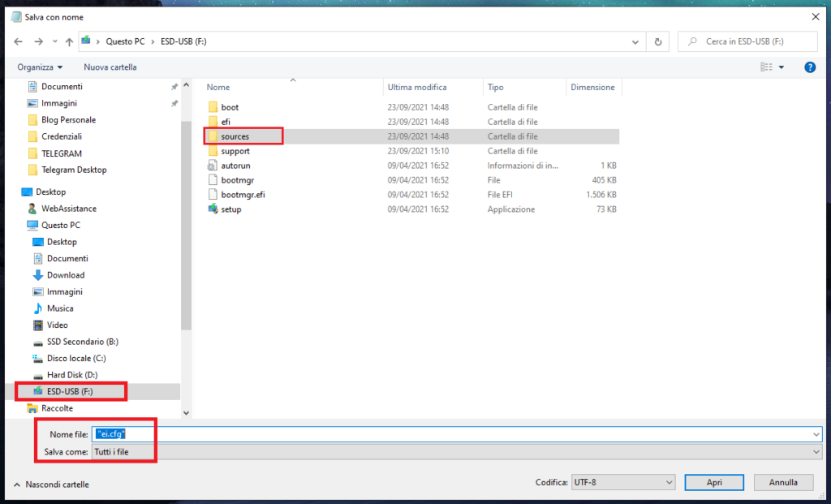Select Questo PC in the address path
The width and height of the screenshot is (831, 504).
125,41
